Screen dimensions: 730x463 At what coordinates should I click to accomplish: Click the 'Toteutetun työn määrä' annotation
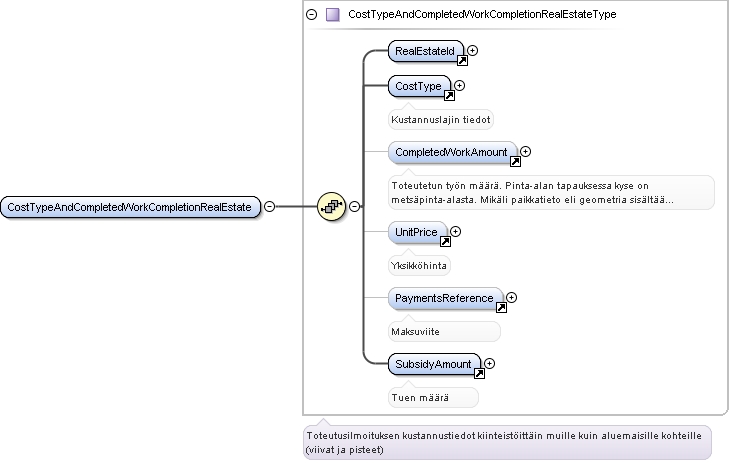pyautogui.click(x=551, y=192)
